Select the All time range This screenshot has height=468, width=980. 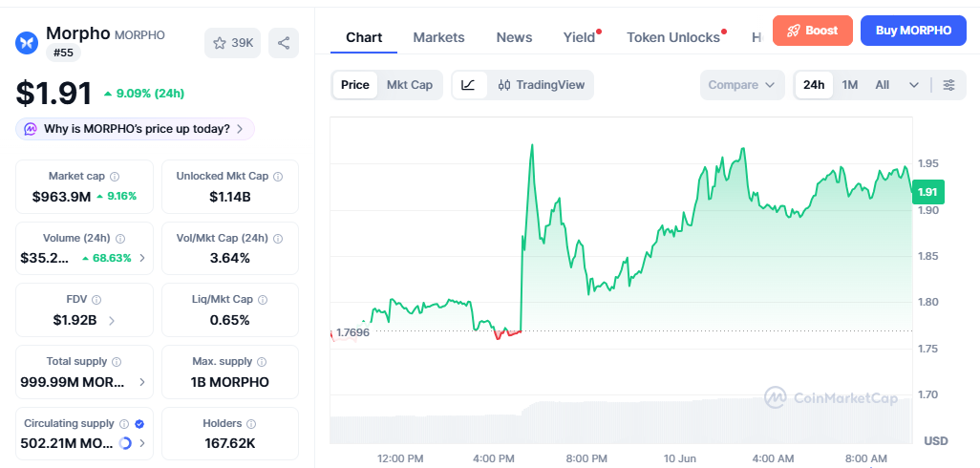pos(882,85)
